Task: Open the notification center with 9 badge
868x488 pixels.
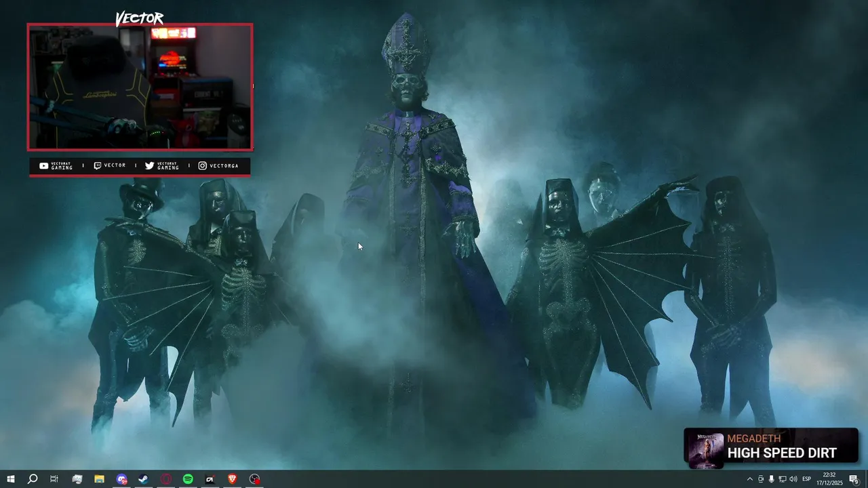Action: [x=854, y=479]
